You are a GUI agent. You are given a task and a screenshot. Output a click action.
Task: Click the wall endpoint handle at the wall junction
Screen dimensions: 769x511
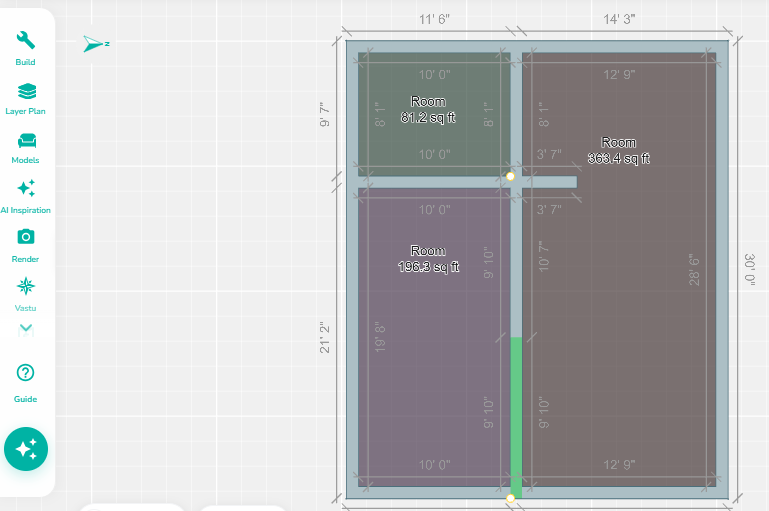click(510, 176)
